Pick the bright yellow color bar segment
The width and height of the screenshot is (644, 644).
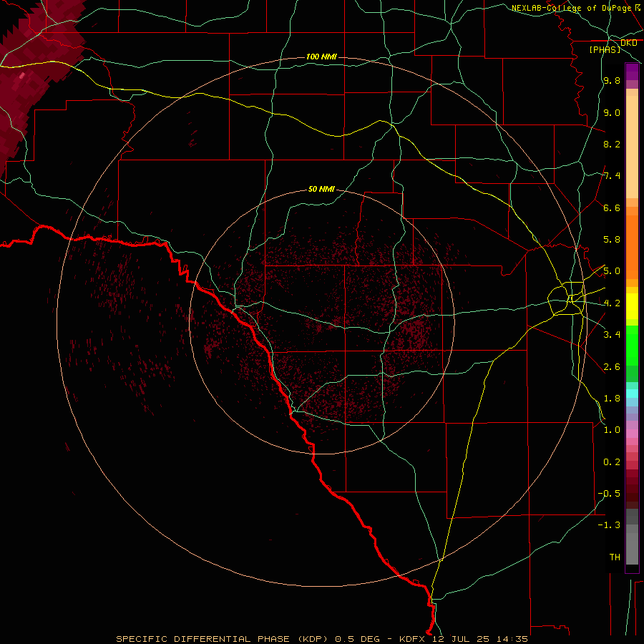[x=632, y=306]
